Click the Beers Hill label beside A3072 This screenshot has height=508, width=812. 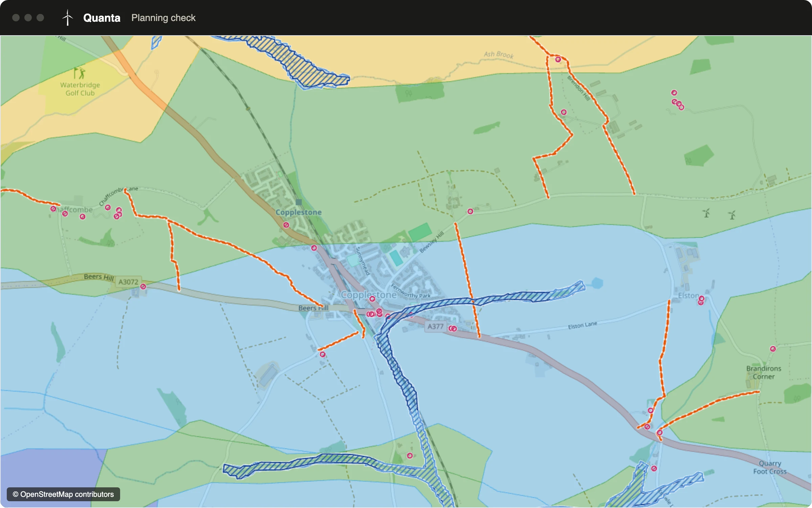[99, 277]
